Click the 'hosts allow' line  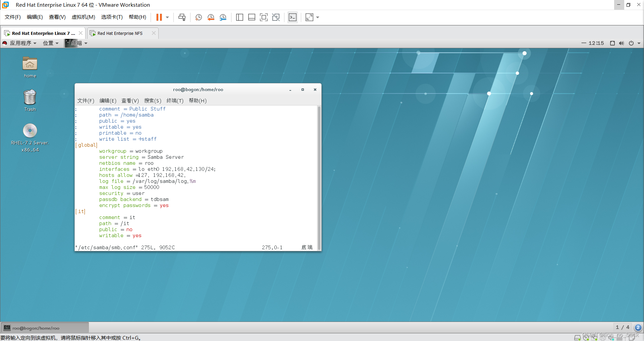(143, 175)
